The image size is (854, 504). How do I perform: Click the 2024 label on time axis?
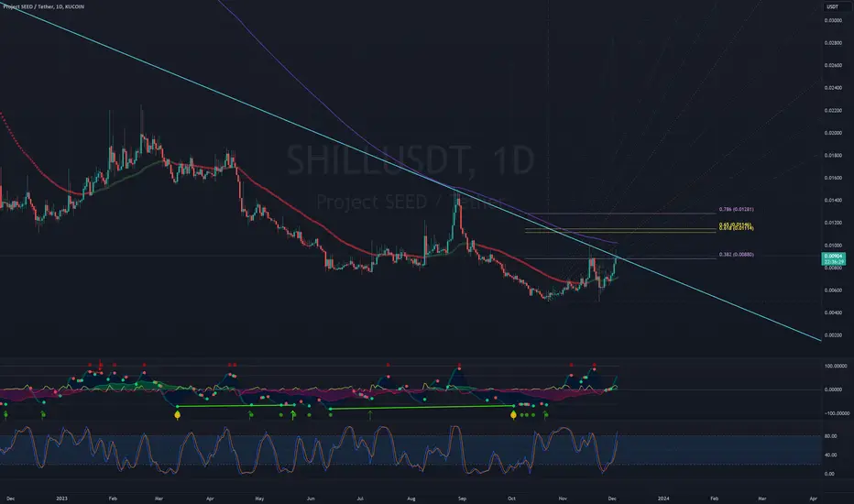click(x=663, y=499)
